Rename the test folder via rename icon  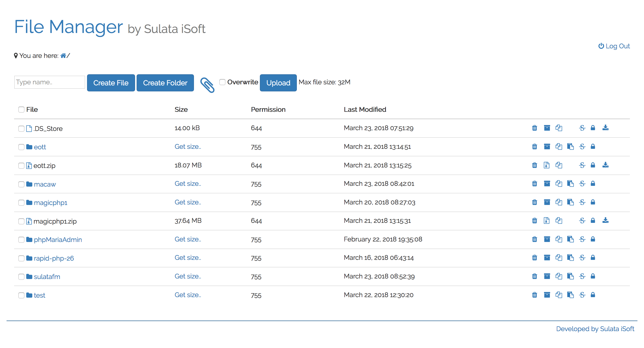[x=582, y=295]
